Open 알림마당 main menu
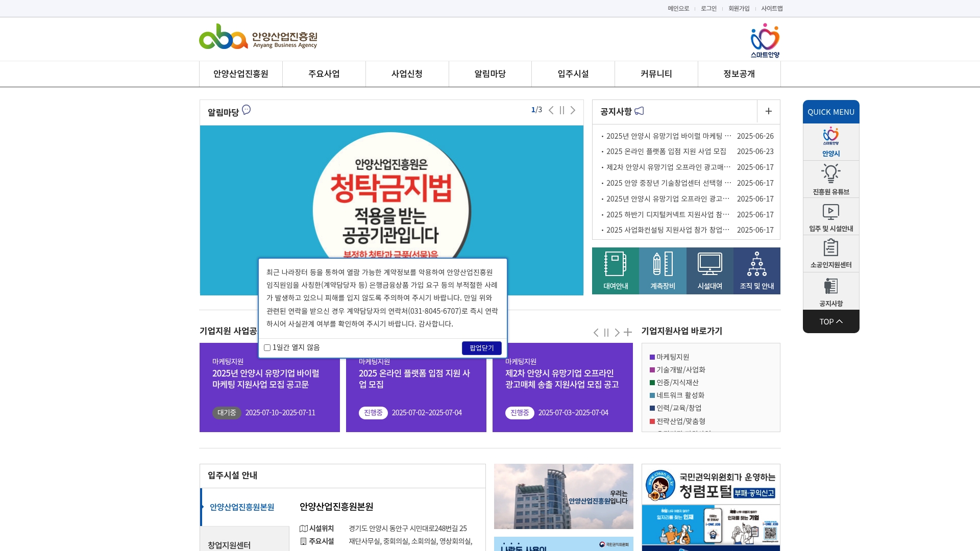980x551 pixels. coord(490,74)
